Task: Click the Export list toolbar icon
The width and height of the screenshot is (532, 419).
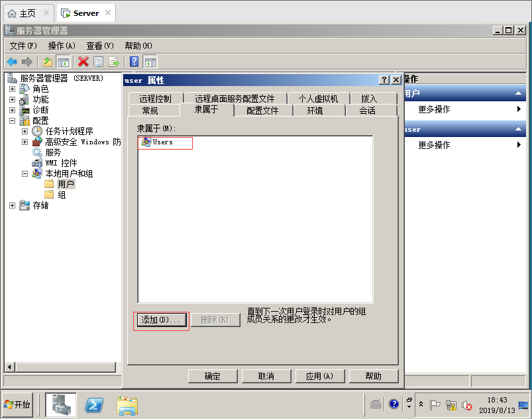Action: (114, 62)
